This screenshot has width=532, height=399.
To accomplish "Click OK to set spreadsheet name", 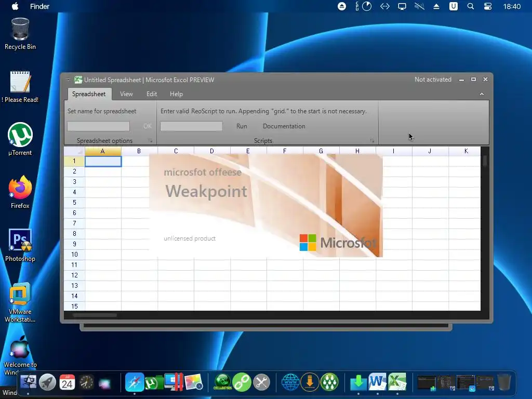I will (x=147, y=126).
